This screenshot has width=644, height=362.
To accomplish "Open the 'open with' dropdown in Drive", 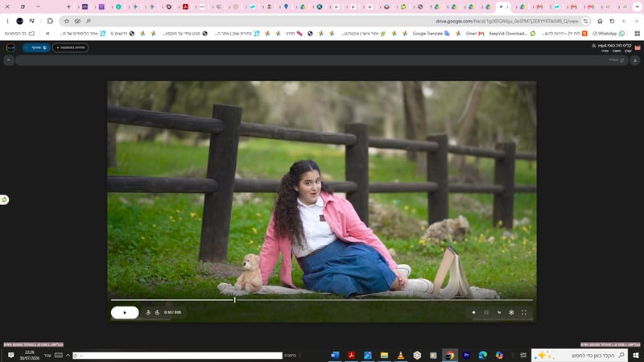I will tap(70, 47).
